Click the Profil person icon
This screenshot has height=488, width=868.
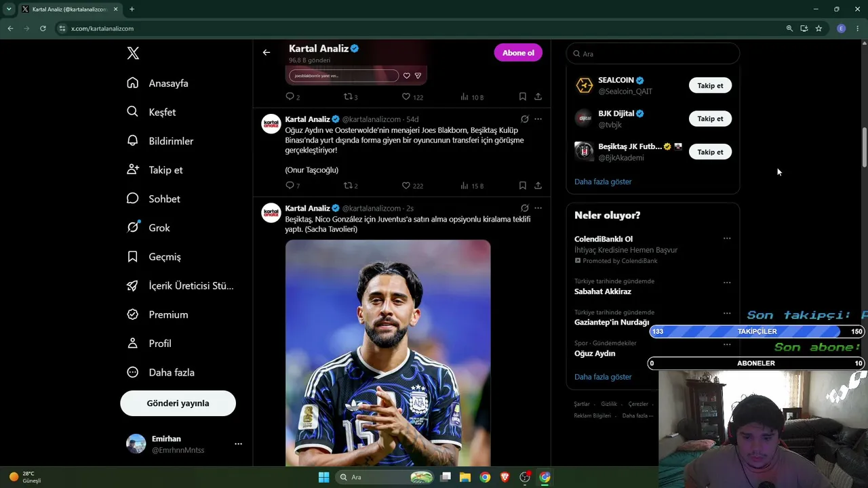pyautogui.click(x=133, y=343)
